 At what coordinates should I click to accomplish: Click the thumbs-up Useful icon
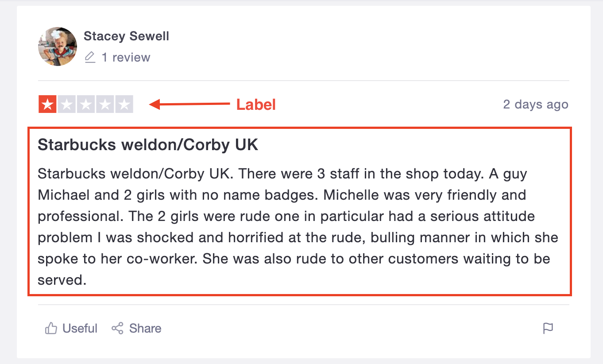tap(51, 328)
